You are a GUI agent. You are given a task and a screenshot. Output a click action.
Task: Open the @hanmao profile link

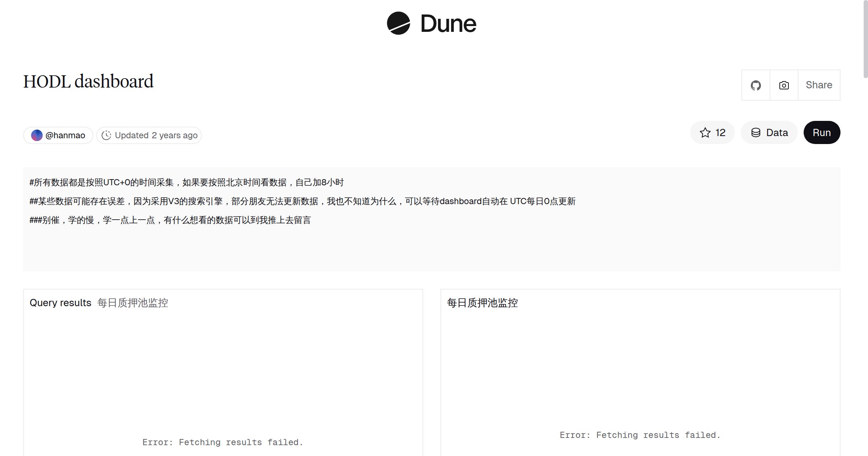tap(65, 135)
